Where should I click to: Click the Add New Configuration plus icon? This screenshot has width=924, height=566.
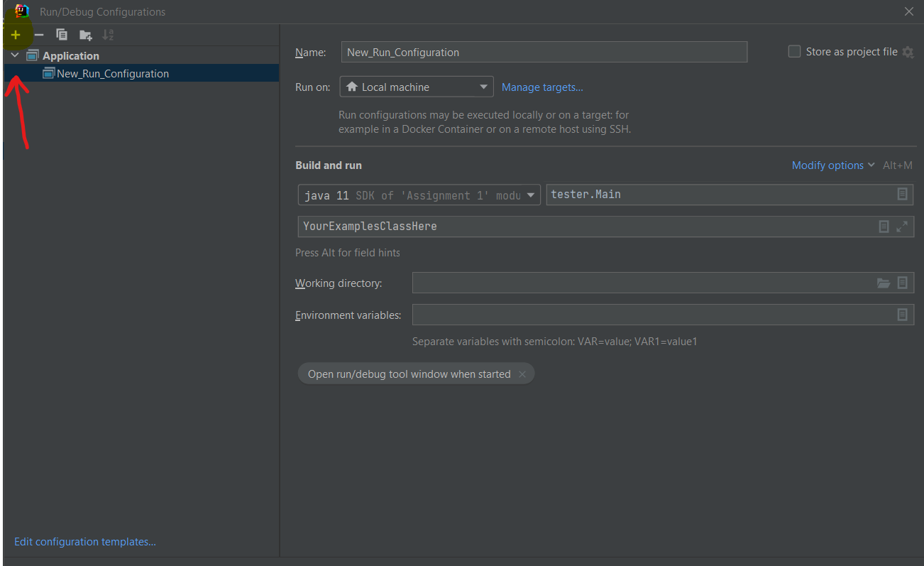point(16,35)
